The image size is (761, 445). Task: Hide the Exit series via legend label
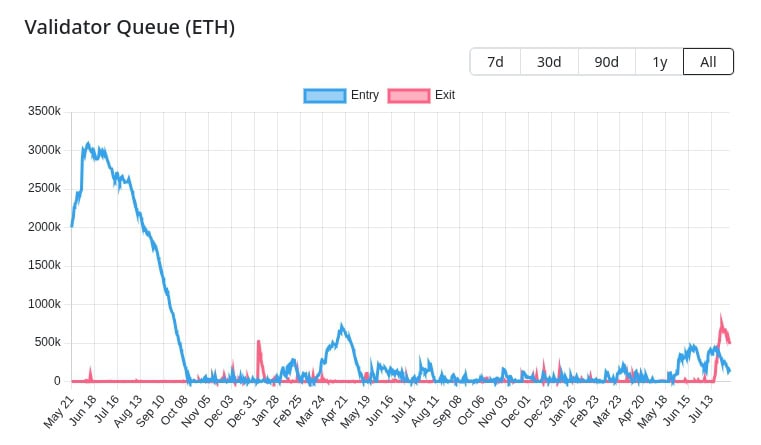[x=445, y=95]
